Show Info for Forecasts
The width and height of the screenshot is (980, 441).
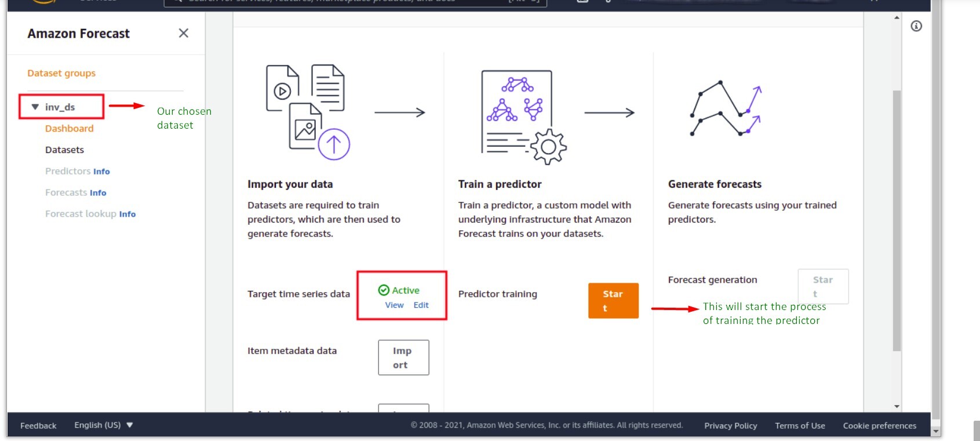tap(98, 193)
